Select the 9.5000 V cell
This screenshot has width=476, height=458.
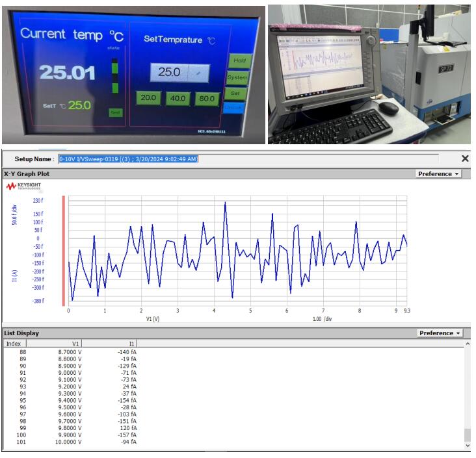(x=70, y=407)
